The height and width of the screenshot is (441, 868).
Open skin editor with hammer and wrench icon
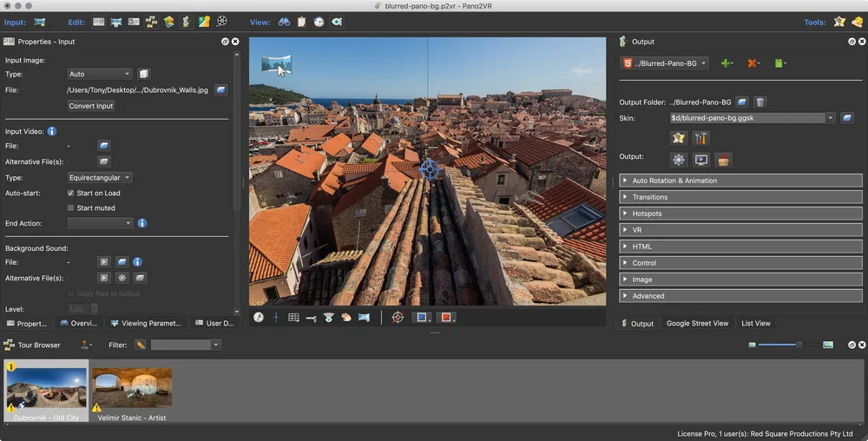click(x=700, y=138)
